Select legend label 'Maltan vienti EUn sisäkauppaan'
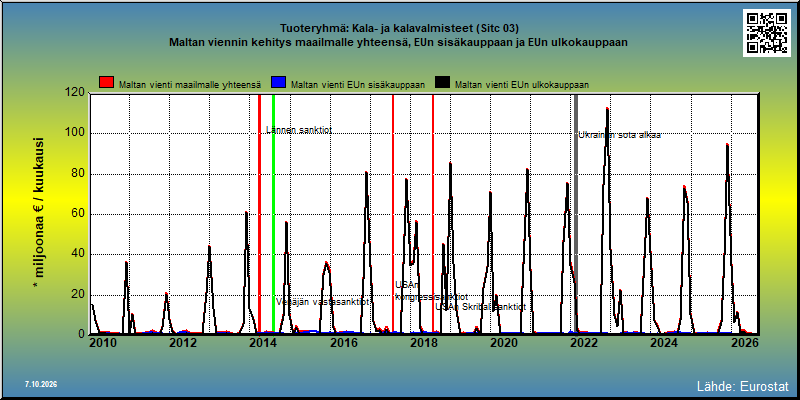Image resolution: width=800 pixels, height=400 pixels. tap(358, 85)
